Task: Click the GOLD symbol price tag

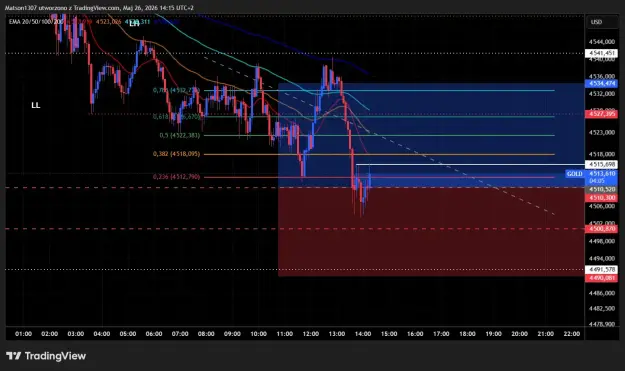Action: click(574, 174)
